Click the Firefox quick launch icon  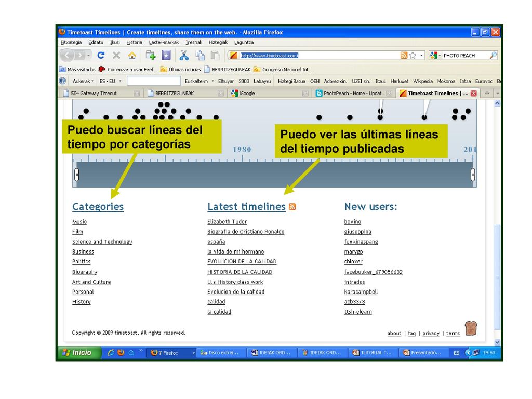coord(121,353)
